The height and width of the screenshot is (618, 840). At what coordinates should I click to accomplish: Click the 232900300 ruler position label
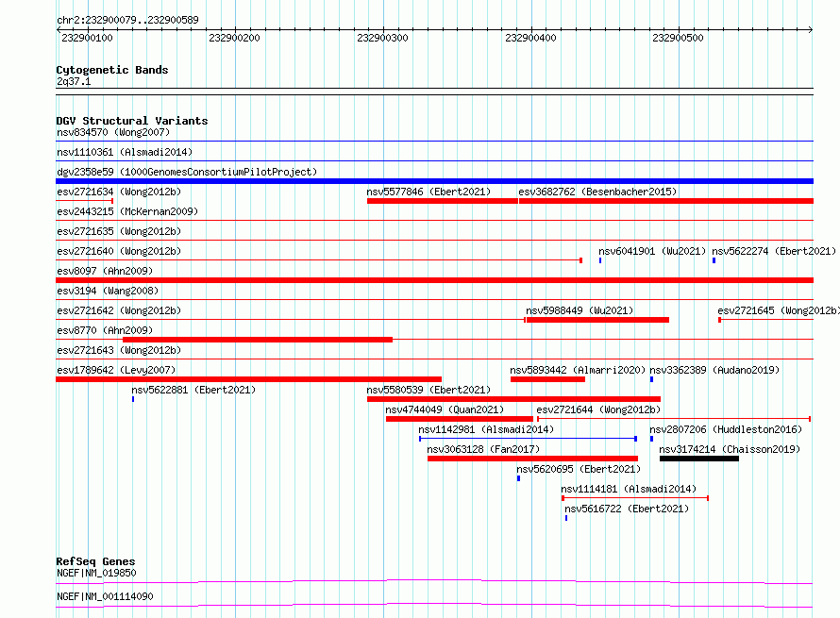(x=382, y=38)
